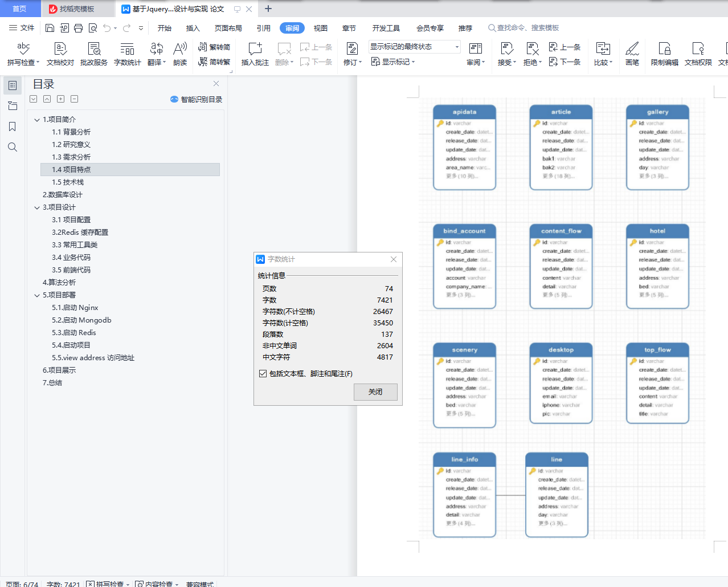Switch to the 插入 ribbon tab

193,28
